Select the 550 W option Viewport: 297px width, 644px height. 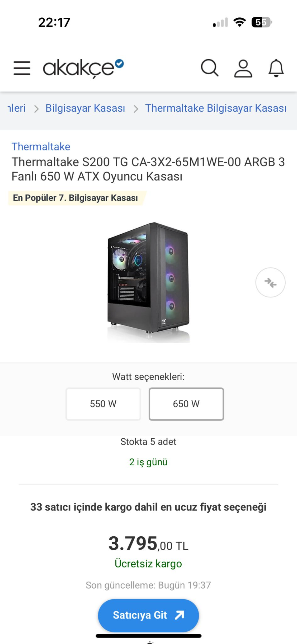click(103, 404)
